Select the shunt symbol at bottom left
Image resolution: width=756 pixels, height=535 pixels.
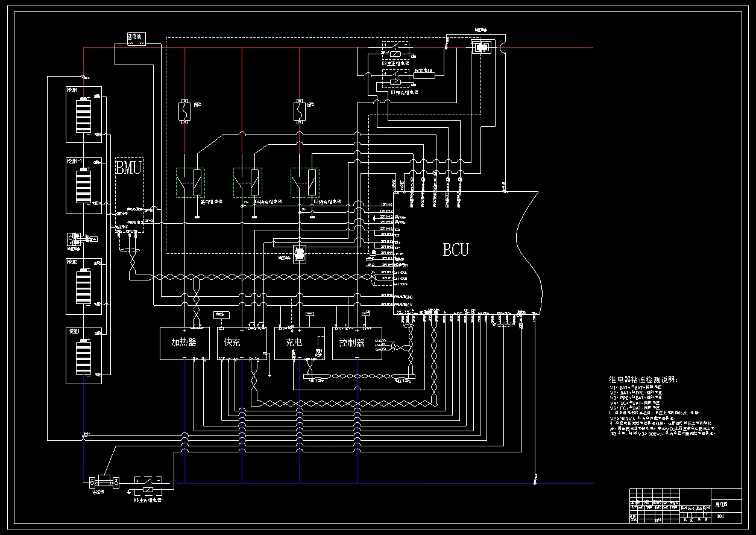(104, 482)
